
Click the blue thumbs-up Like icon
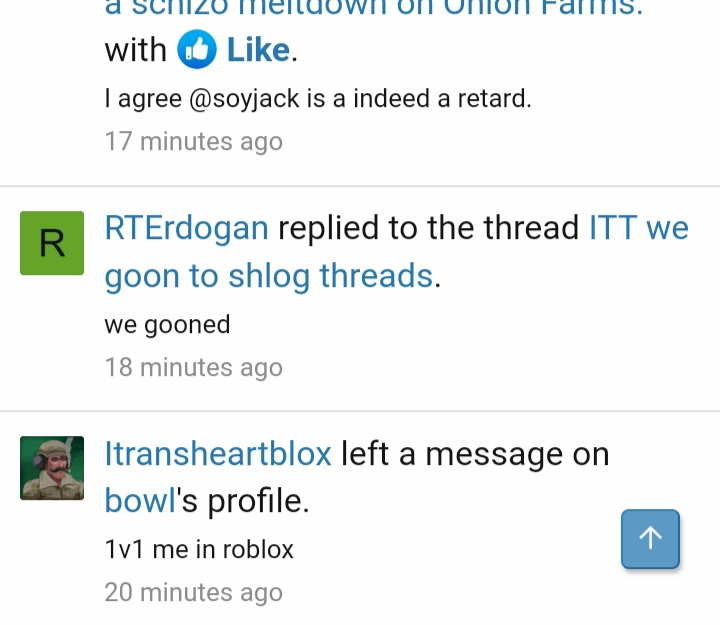197,49
